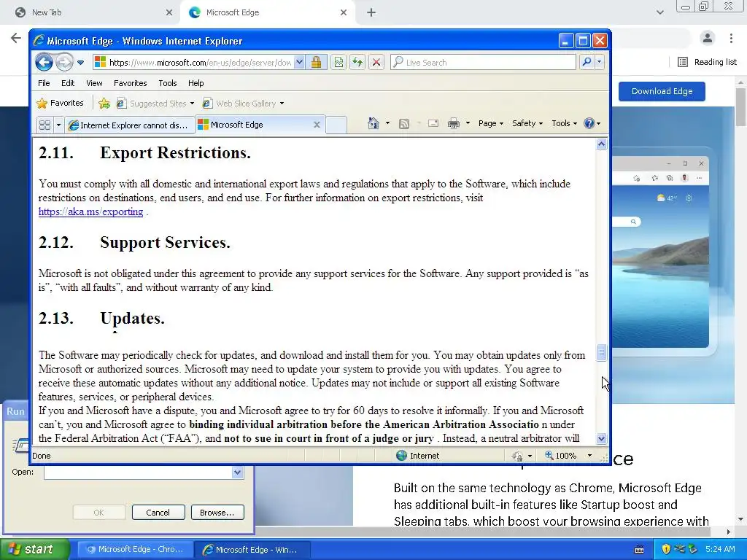Click Chrome back arrow
The height and width of the screenshot is (560, 747).
tap(16, 38)
